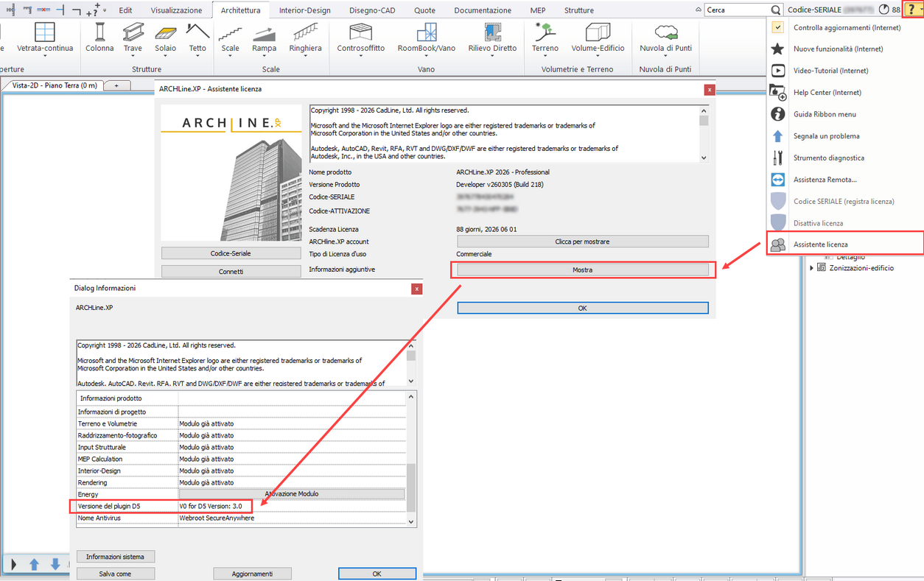Click the Connetti button

point(231,272)
